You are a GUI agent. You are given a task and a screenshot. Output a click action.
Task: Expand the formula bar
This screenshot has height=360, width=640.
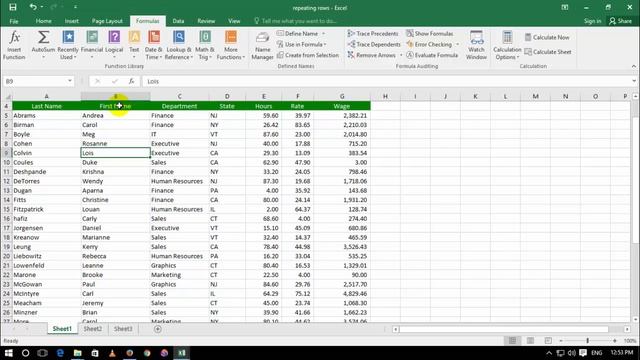tap(634, 81)
